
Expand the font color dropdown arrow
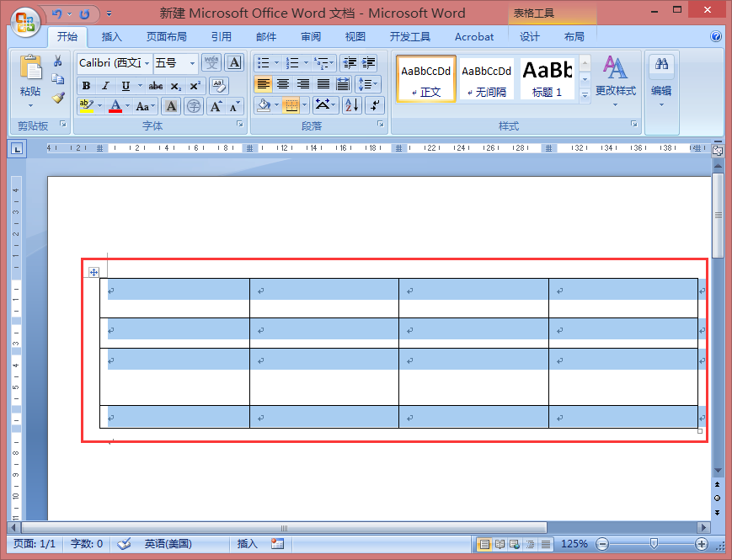tap(127, 106)
